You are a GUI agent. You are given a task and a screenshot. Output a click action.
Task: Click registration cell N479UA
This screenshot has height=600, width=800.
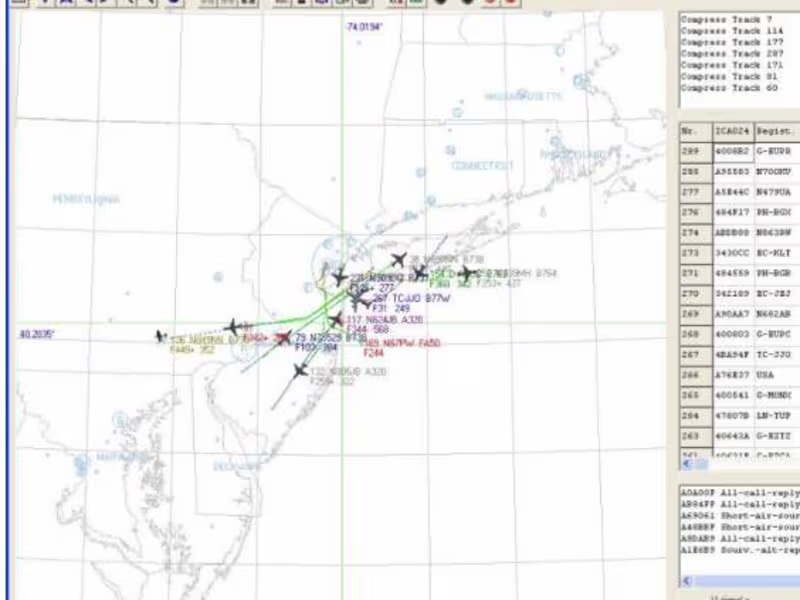[777, 192]
